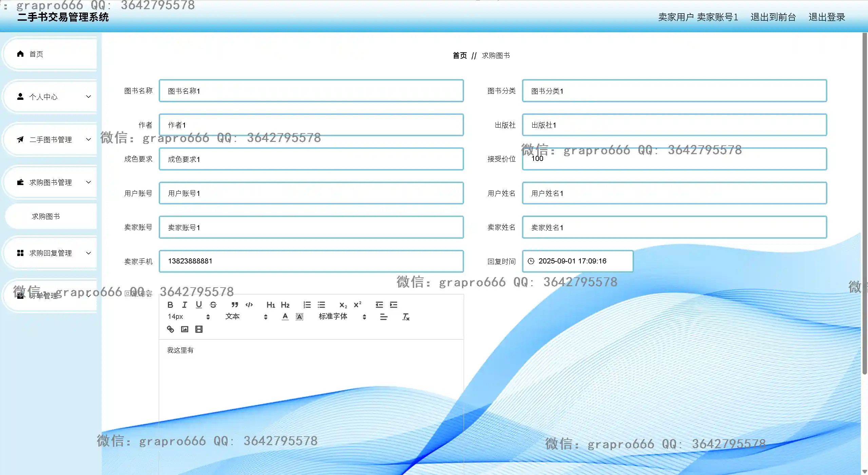Insert a hyperlink with the link icon
The image size is (868, 475).
click(170, 329)
